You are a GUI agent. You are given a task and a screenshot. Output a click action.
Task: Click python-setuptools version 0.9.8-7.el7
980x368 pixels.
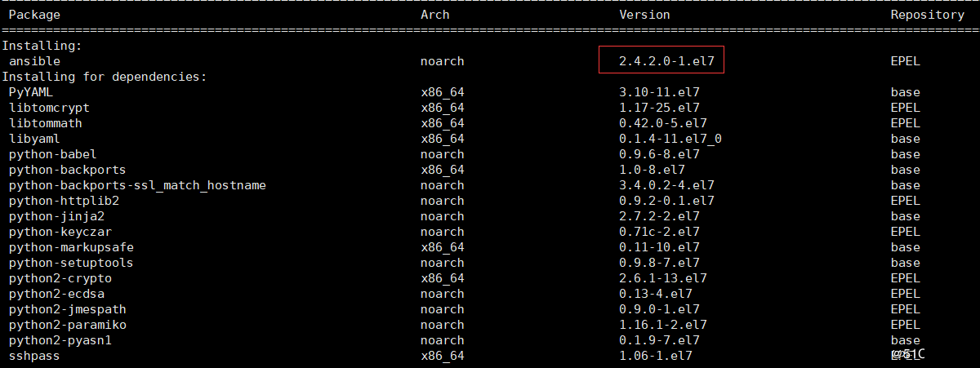pyautogui.click(x=659, y=263)
